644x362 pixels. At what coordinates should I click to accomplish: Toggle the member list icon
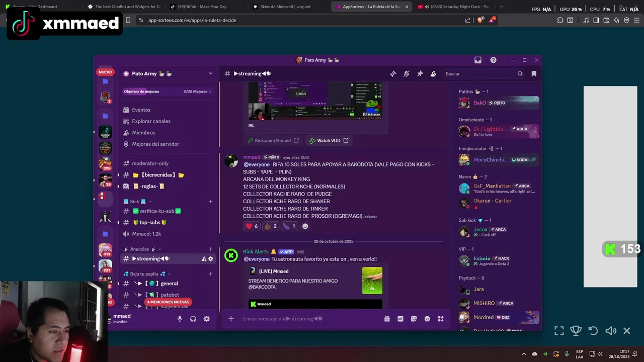[x=433, y=73]
